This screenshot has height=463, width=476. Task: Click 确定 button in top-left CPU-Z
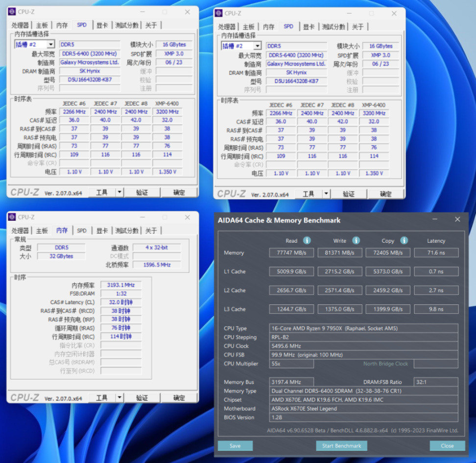179,192
